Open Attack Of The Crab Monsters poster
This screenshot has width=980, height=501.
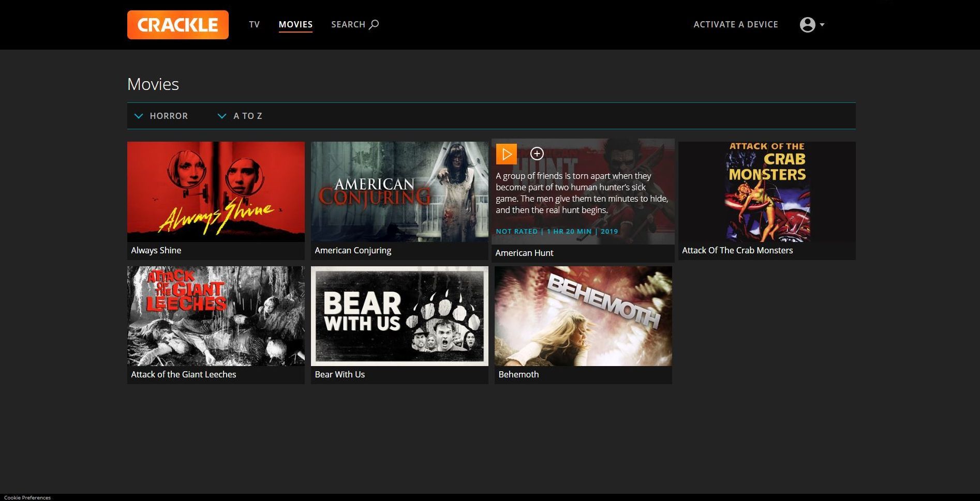pos(767,192)
